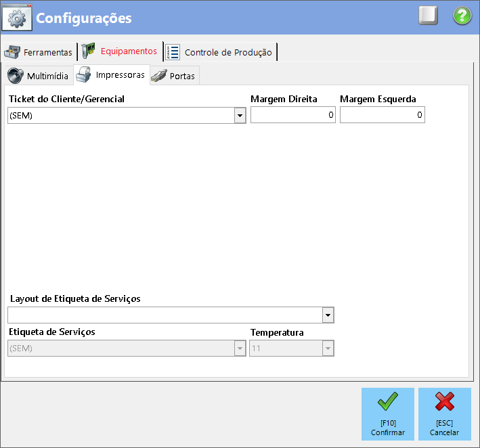This screenshot has height=448, width=480.
Task: Click the Temperatura value showing 11
Action: (285, 349)
